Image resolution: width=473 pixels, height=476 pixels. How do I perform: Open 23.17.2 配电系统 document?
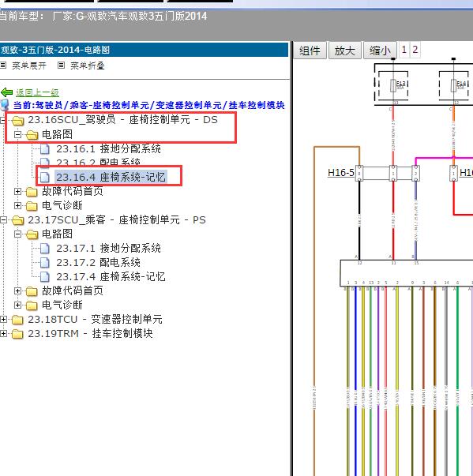pos(99,262)
